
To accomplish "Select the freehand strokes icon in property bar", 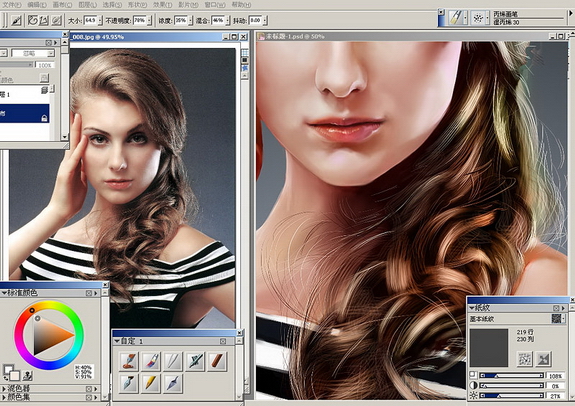I will (x=33, y=20).
